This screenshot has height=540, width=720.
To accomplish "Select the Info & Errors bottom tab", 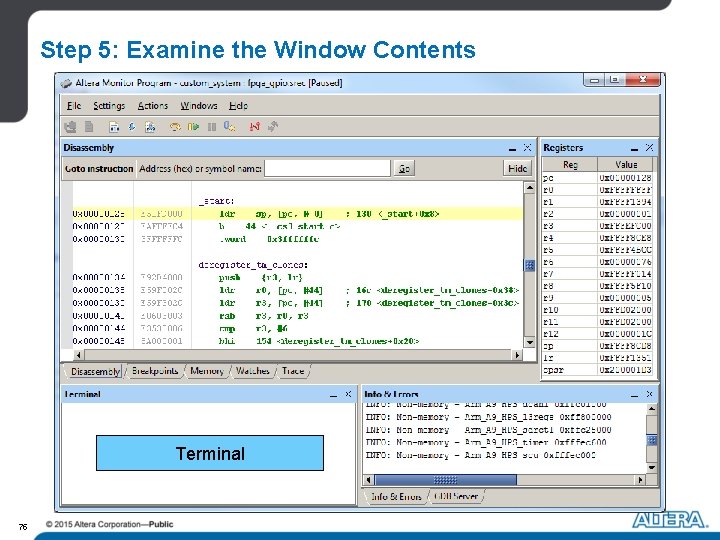I will [x=396, y=496].
